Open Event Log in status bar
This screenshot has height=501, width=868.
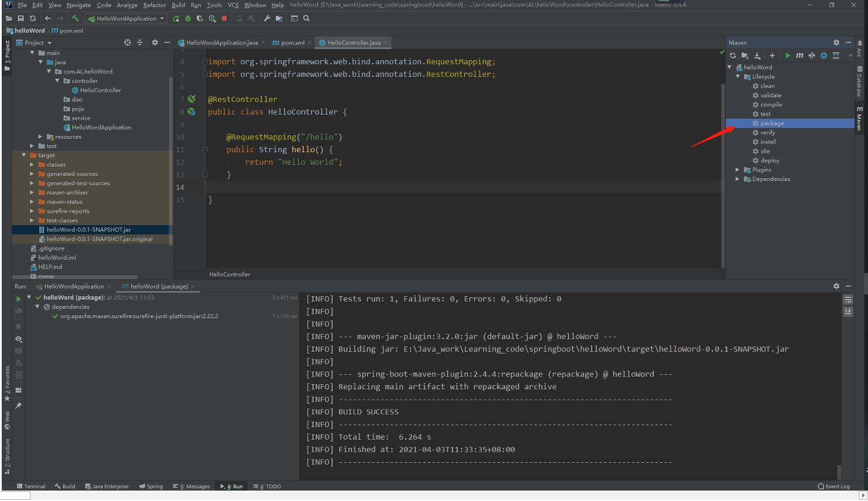[834, 487]
